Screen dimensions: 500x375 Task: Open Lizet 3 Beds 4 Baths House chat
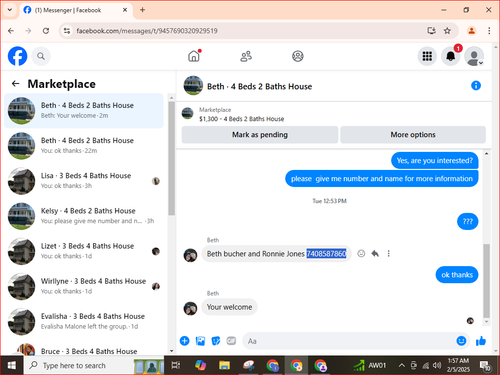[84, 251]
